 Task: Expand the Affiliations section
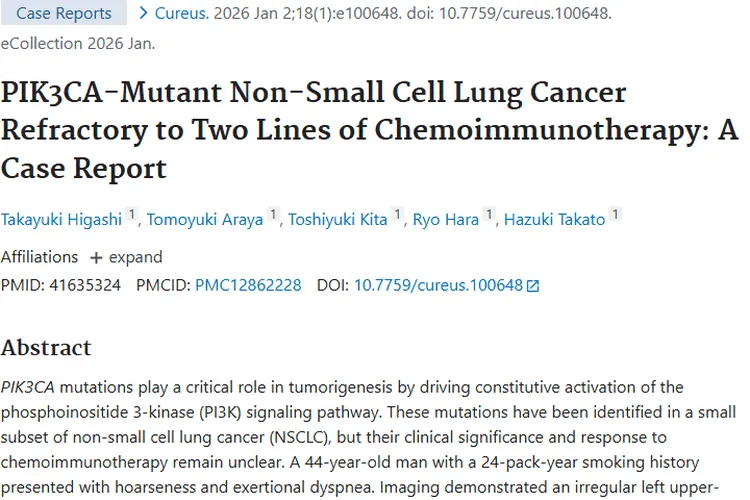click(x=125, y=257)
